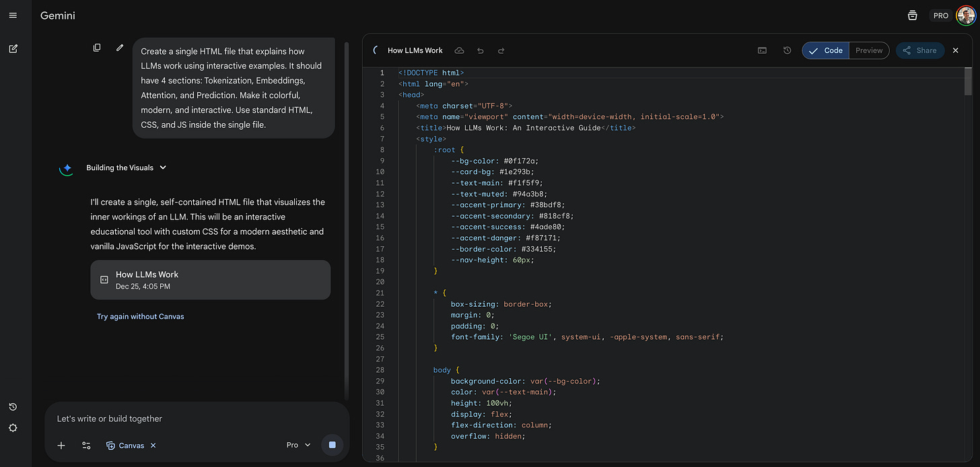Viewport: 980px width, 467px height.
Task: Expand the Building the Visuals section
Action: tap(162, 168)
